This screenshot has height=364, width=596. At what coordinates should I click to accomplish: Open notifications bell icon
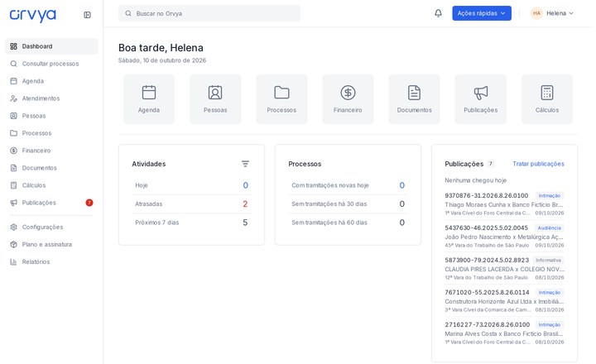point(438,13)
